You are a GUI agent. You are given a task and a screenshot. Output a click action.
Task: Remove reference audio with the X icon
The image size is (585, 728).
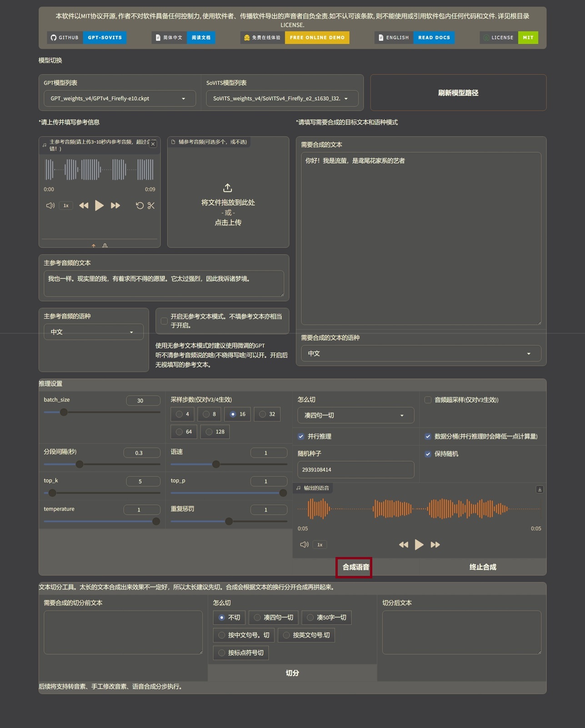click(153, 144)
